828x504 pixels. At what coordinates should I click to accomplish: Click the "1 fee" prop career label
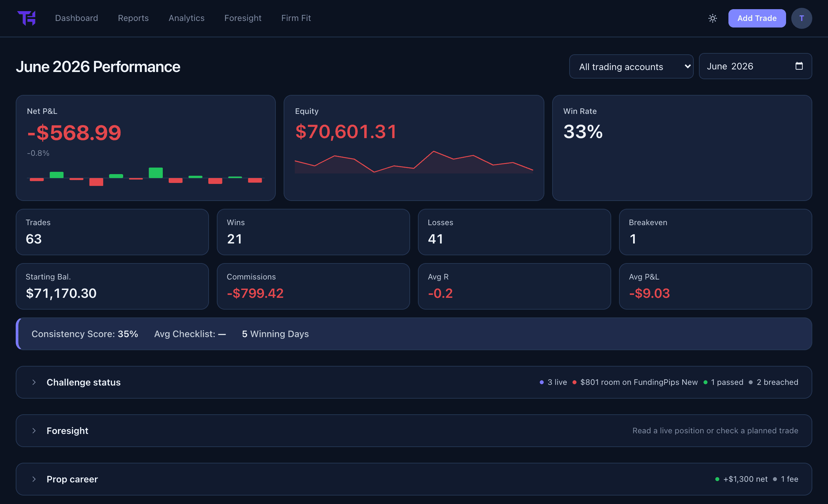[785, 479]
